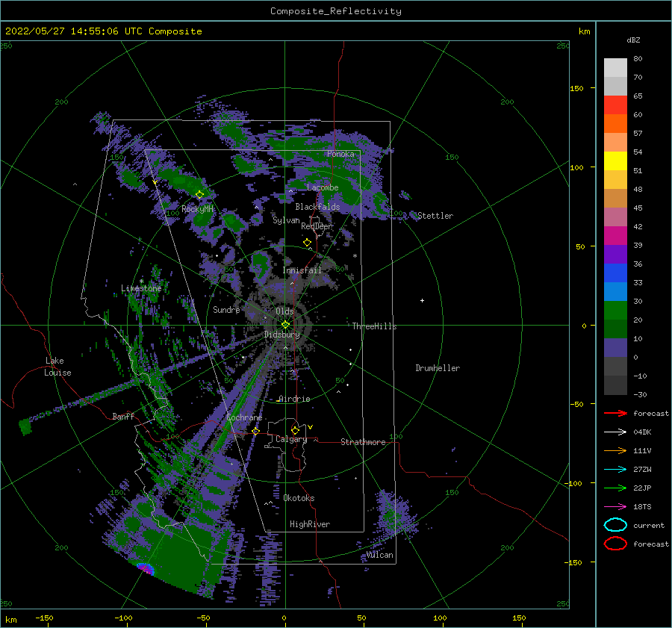Click the white plus marker north of Drumheller

[x=422, y=300]
